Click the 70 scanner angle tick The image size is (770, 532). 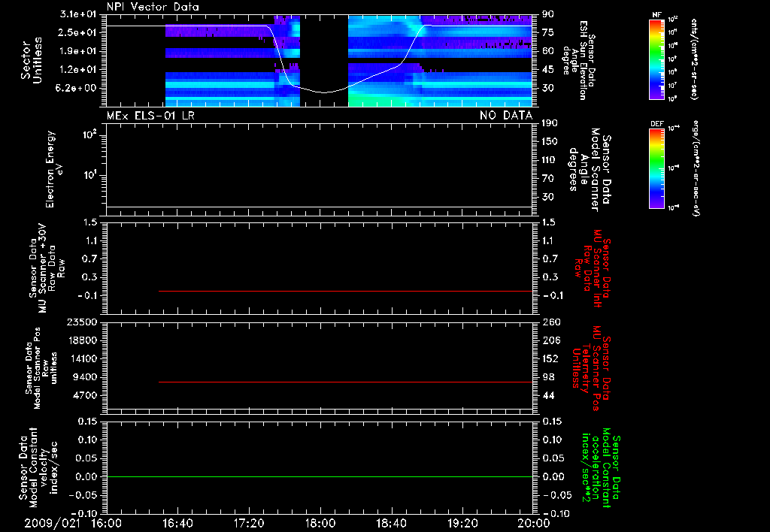pyautogui.click(x=548, y=179)
